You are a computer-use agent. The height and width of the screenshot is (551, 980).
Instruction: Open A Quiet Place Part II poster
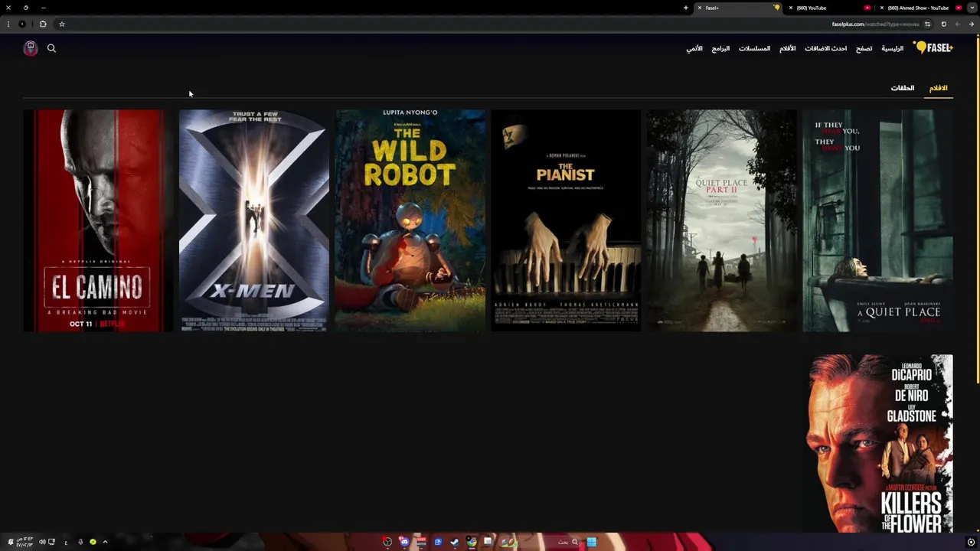click(722, 220)
